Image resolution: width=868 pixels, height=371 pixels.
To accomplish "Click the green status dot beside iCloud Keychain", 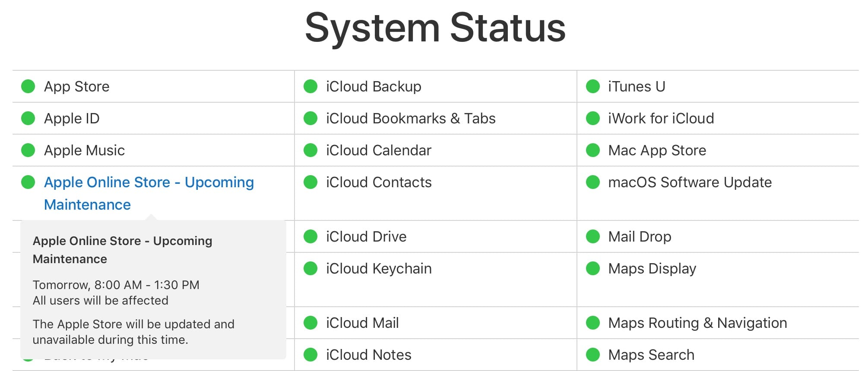I will pos(310,268).
